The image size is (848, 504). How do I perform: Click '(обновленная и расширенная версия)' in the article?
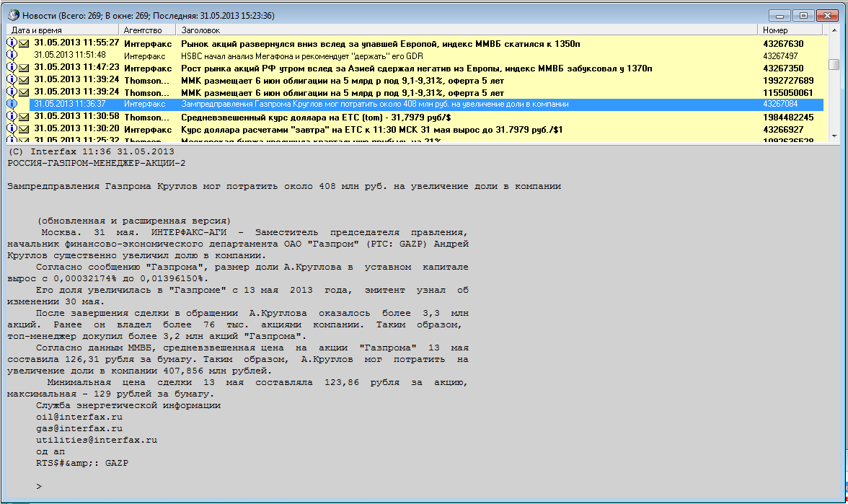click(134, 221)
